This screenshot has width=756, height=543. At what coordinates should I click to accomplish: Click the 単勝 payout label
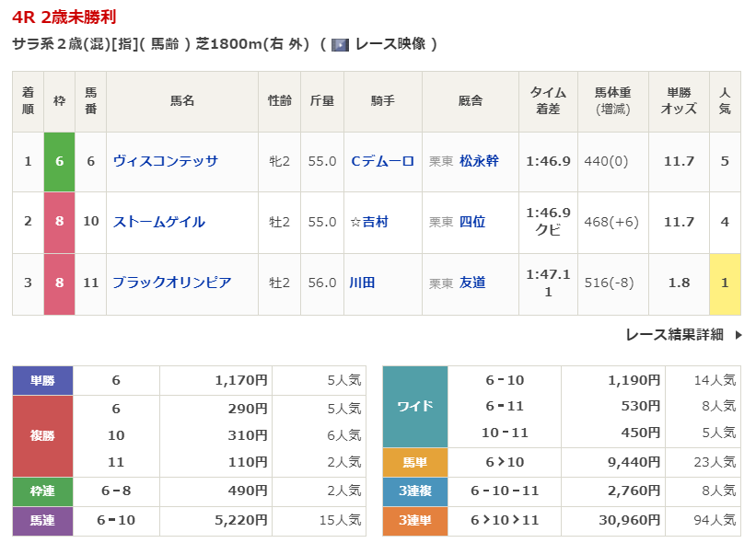[x=42, y=380]
